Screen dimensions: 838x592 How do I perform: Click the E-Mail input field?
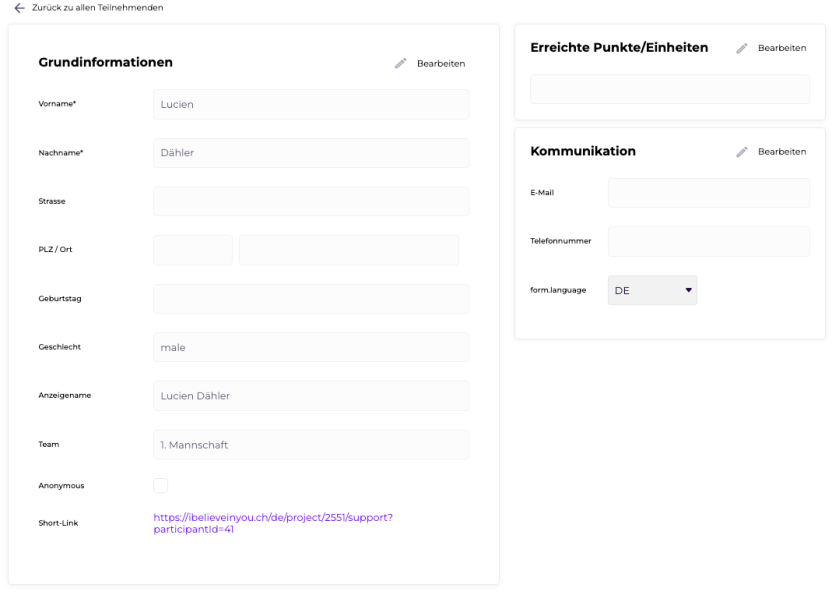click(709, 193)
